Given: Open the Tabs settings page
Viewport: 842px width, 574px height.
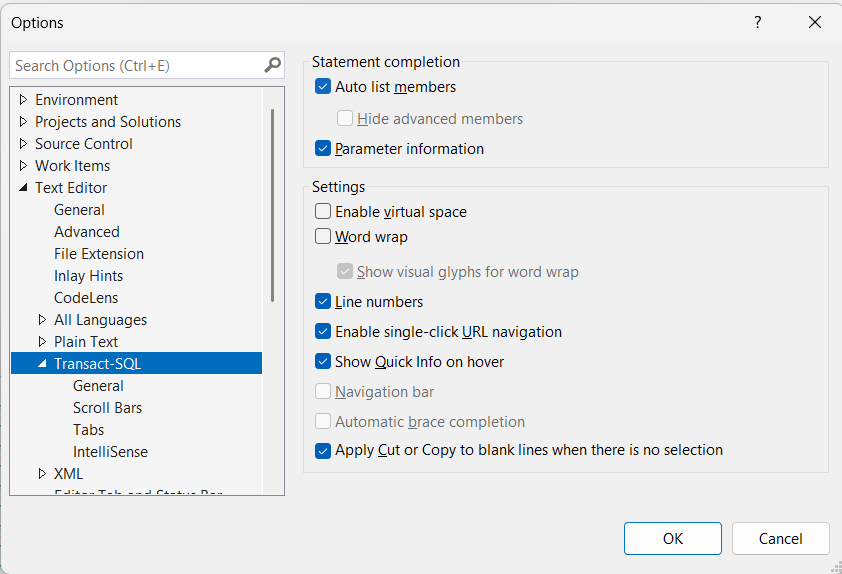Looking at the screenshot, I should [x=89, y=430].
